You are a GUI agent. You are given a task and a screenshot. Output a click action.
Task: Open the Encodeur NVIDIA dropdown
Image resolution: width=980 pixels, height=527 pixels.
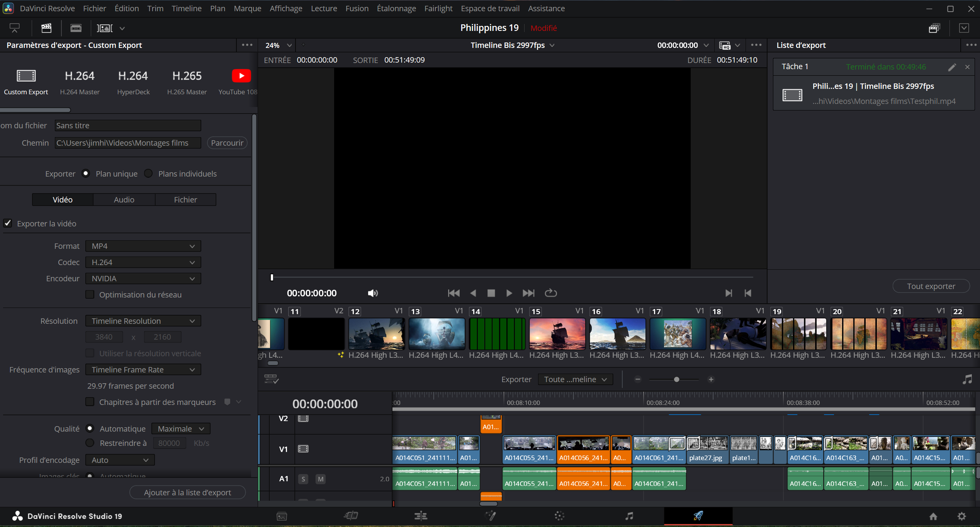tap(143, 279)
